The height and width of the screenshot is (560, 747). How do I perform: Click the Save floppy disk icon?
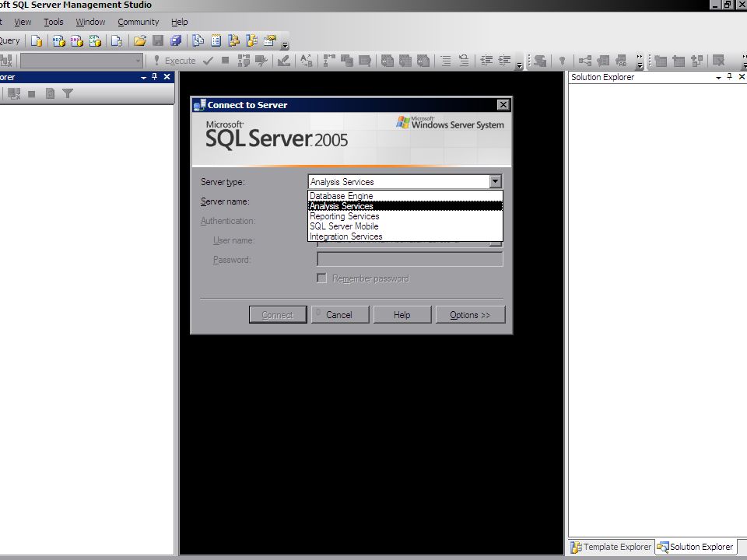coord(158,41)
